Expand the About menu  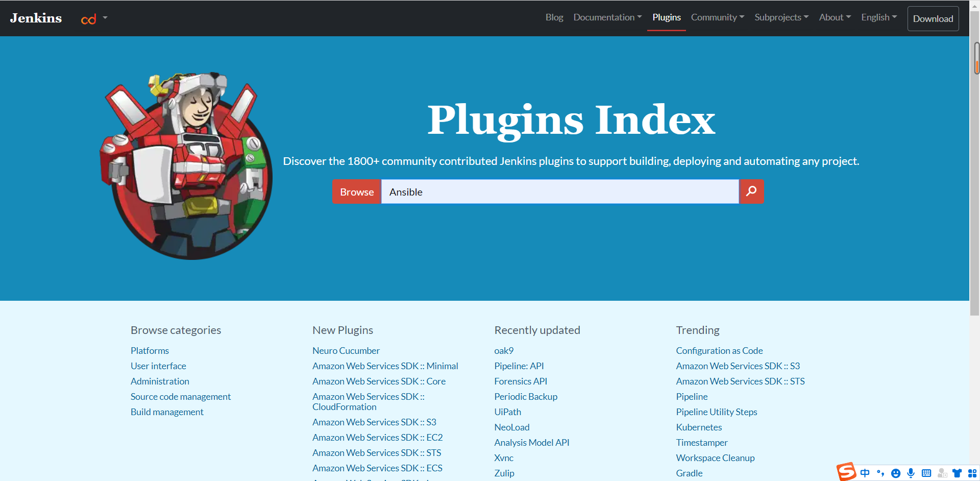[835, 17]
